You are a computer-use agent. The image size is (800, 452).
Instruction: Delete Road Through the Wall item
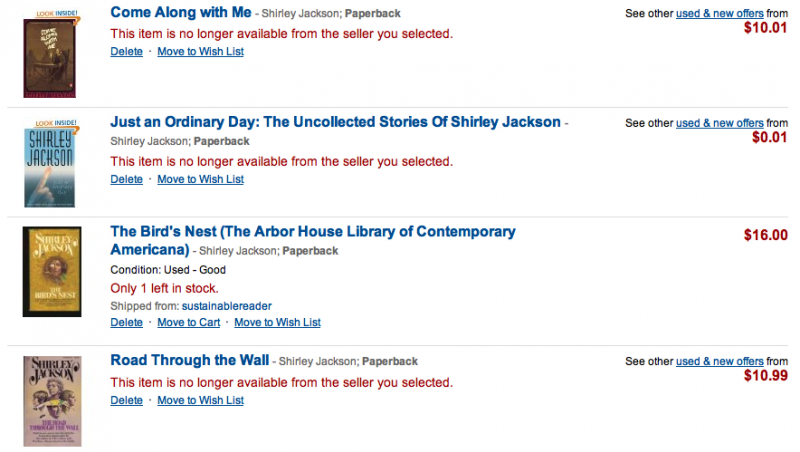126,400
